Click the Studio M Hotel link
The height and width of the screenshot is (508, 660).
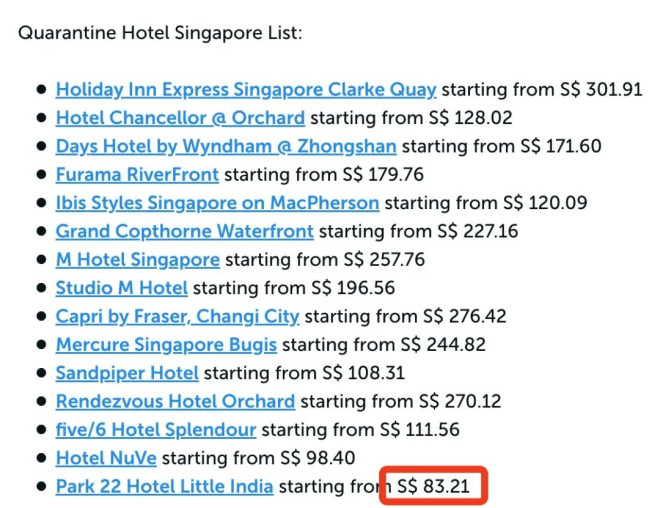(122, 288)
